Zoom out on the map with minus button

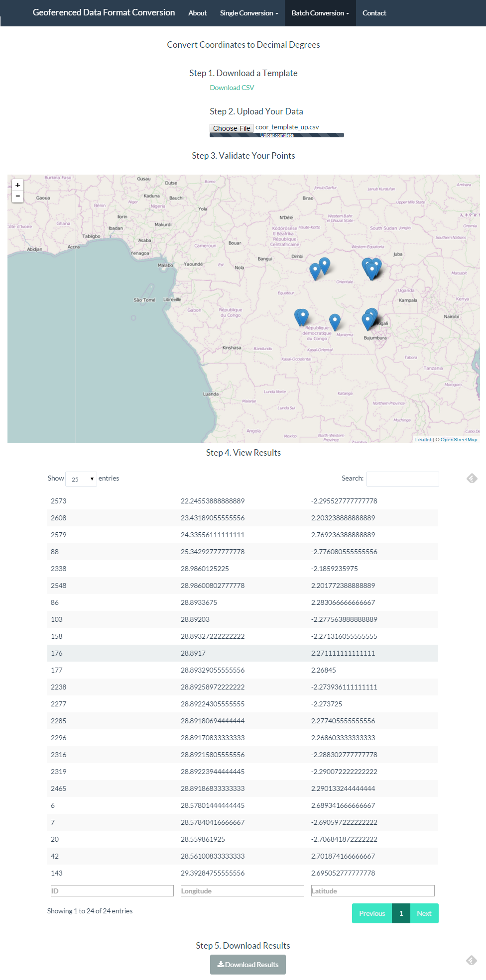18,196
